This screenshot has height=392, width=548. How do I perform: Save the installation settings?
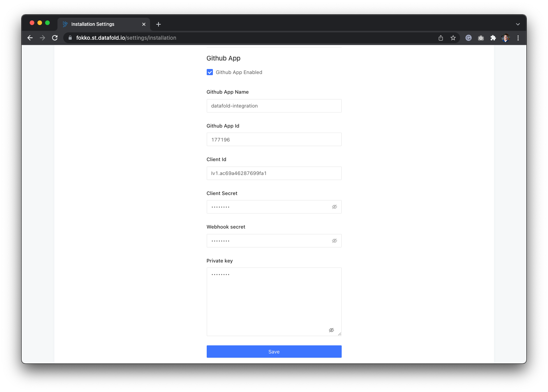tap(274, 352)
